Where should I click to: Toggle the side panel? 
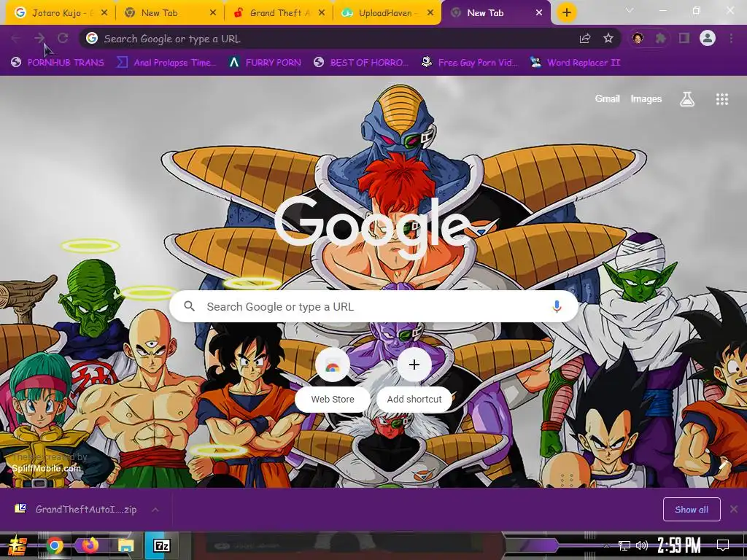click(x=684, y=38)
